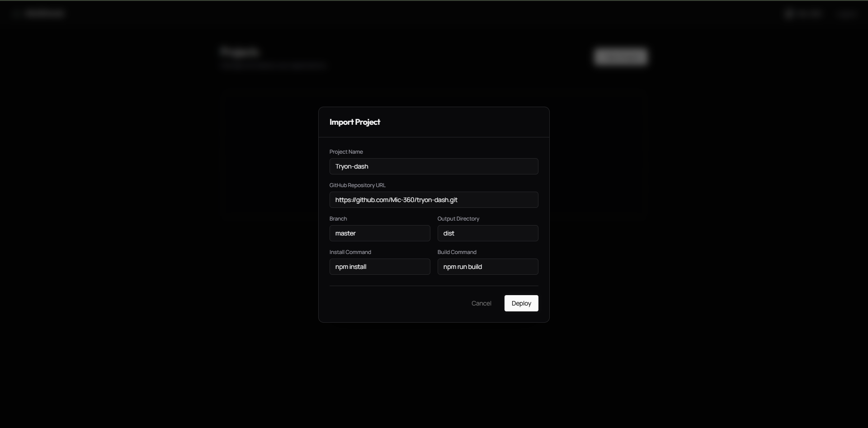Click the Build Command label
868x428 pixels.
tap(457, 252)
